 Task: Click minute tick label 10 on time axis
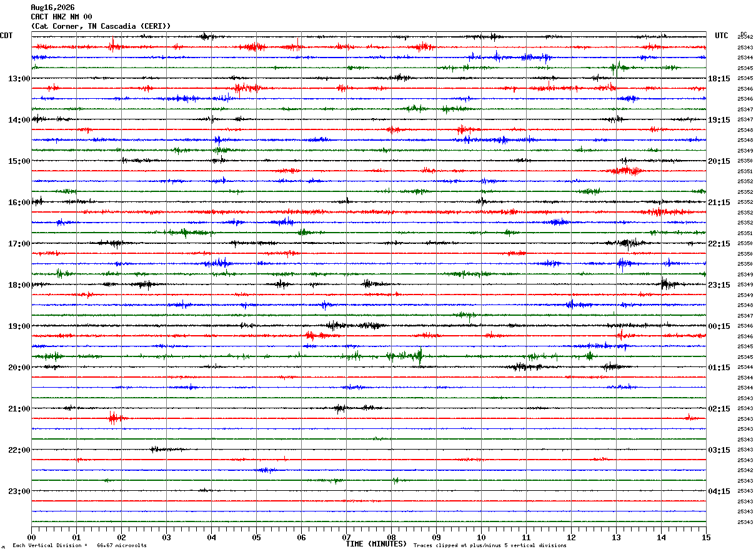(481, 537)
